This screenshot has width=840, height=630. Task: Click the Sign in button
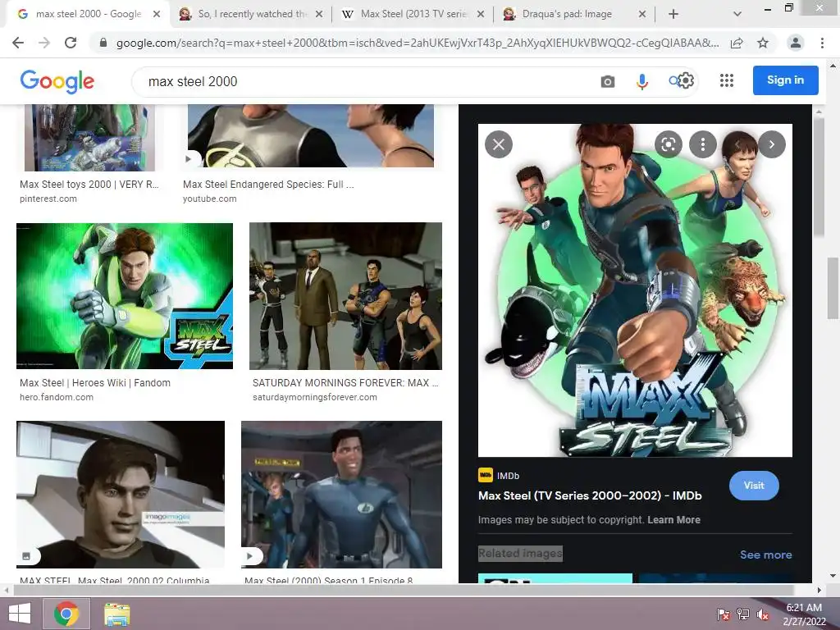(785, 80)
